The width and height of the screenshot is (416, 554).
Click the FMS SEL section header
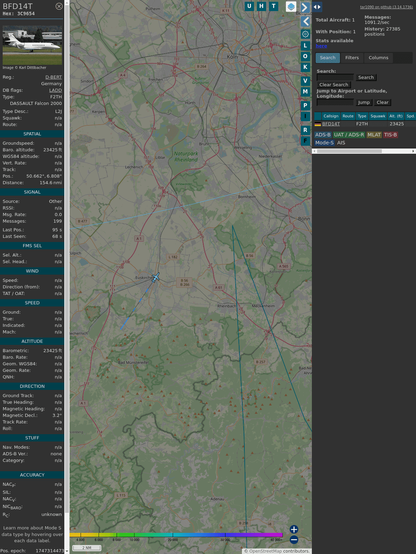coord(32,246)
